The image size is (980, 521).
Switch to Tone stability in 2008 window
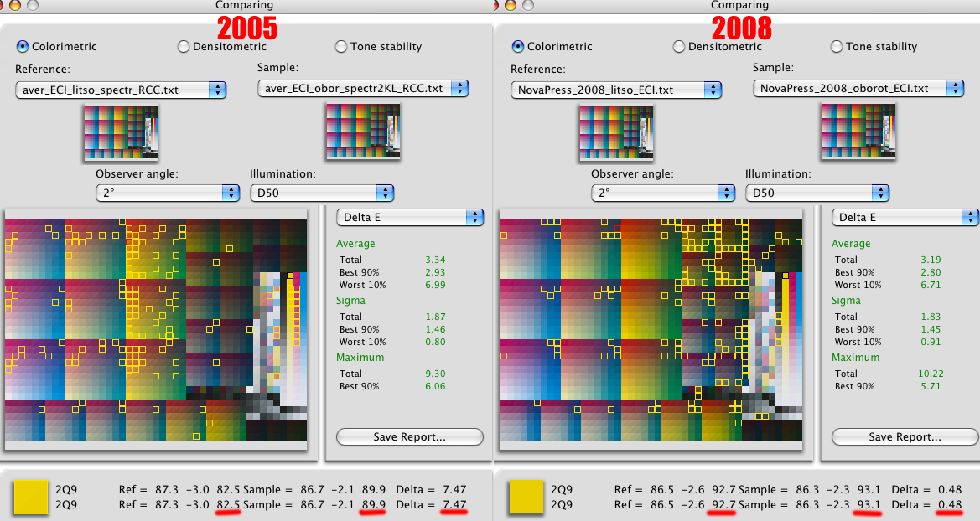(x=837, y=47)
